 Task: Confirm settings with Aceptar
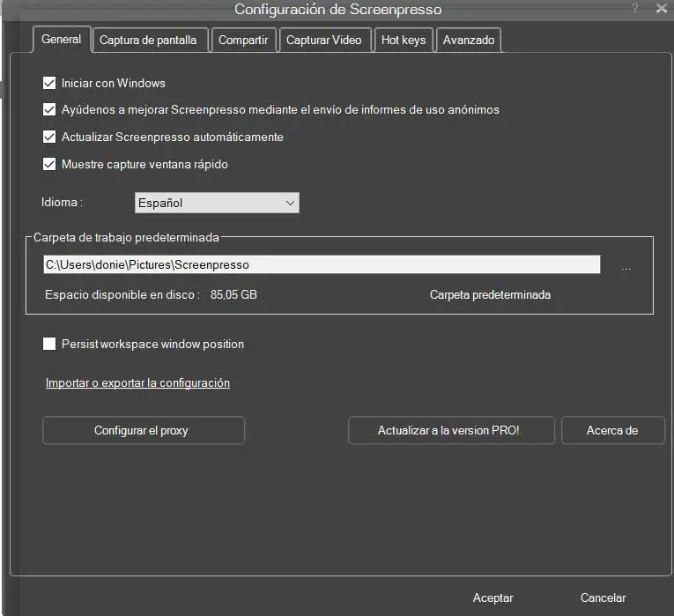click(493, 598)
